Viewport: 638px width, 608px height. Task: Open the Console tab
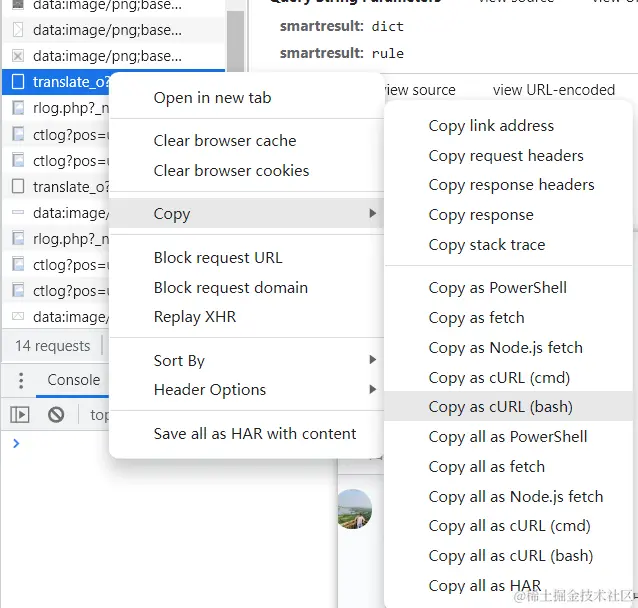(x=74, y=380)
